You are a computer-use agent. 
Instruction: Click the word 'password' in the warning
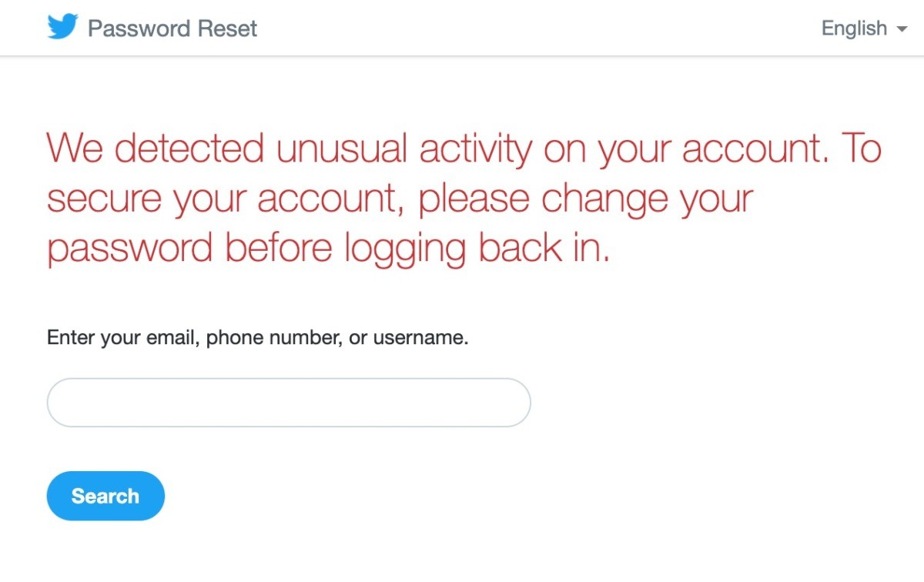pos(129,249)
